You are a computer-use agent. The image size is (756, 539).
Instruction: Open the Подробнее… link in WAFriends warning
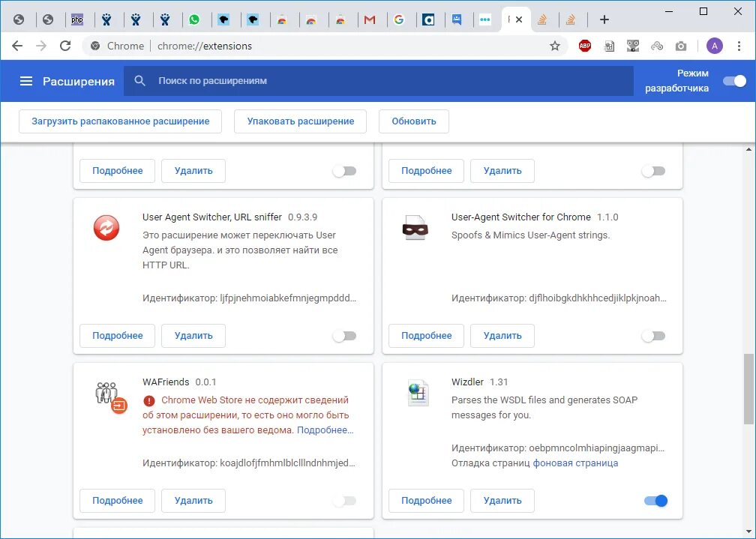click(325, 430)
